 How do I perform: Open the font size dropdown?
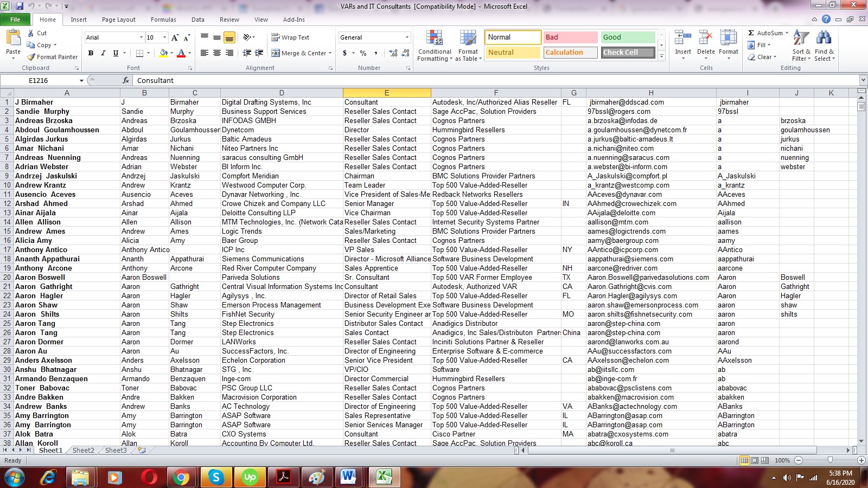coord(164,37)
